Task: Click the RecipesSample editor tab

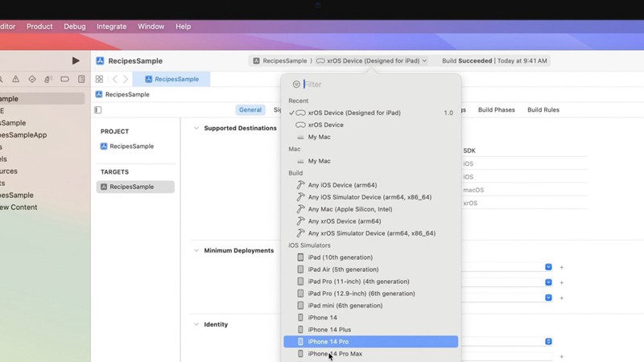Action: 171,79
